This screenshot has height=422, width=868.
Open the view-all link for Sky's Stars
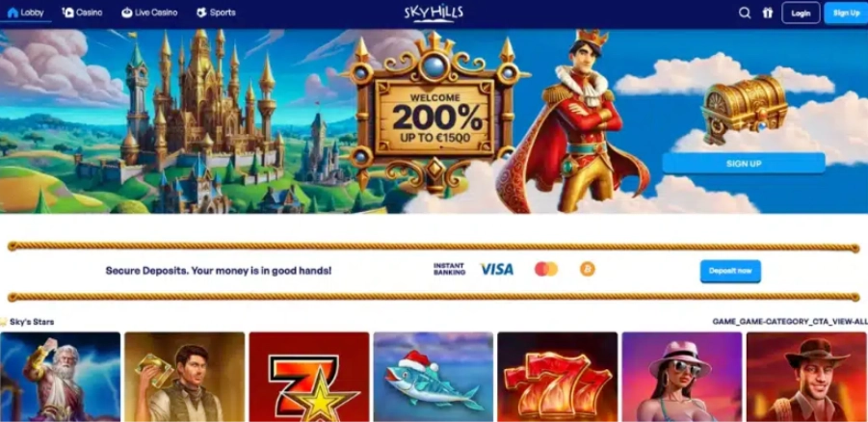coord(790,322)
